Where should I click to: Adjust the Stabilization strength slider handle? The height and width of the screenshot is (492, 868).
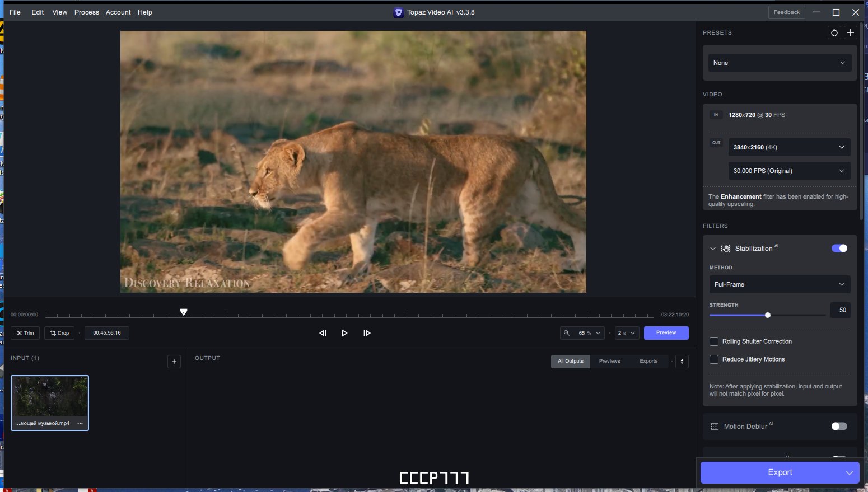(768, 315)
